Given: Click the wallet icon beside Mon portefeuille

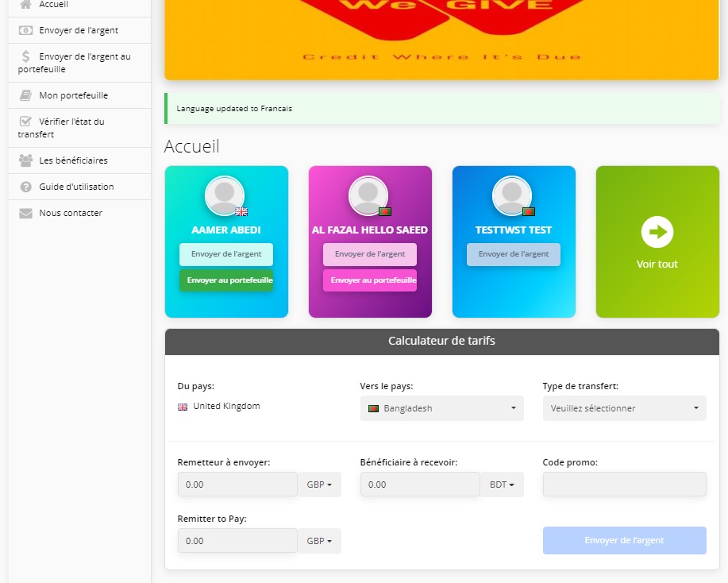Looking at the screenshot, I should point(25,95).
